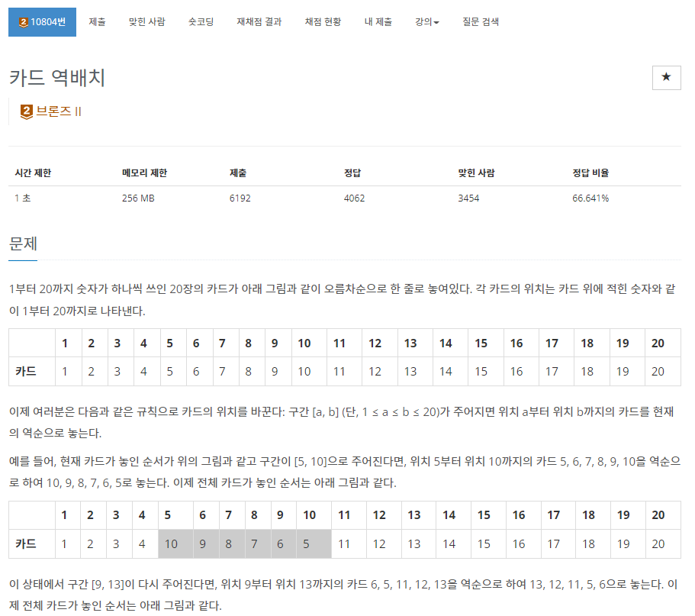Open the 채점 현황 tab

pos(323,21)
